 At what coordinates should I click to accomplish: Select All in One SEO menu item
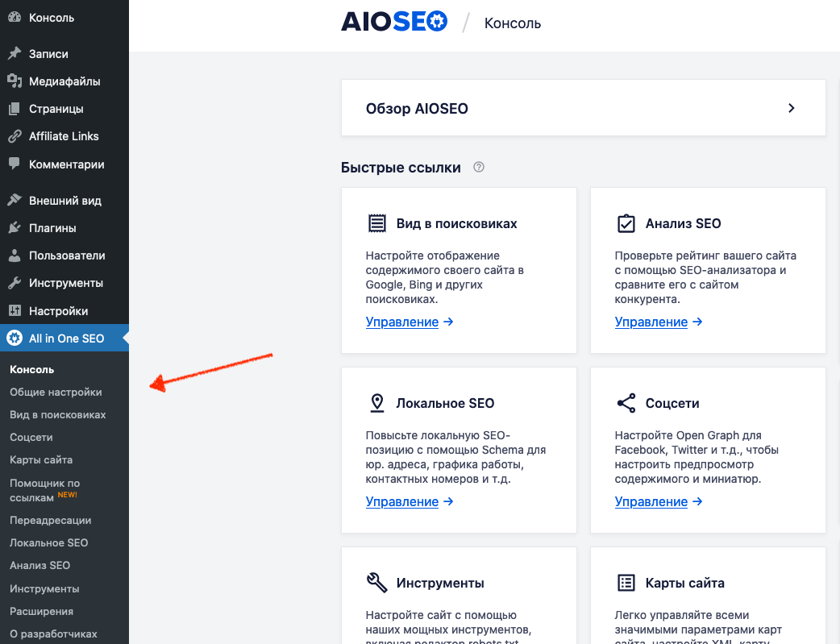pyautogui.click(x=64, y=338)
